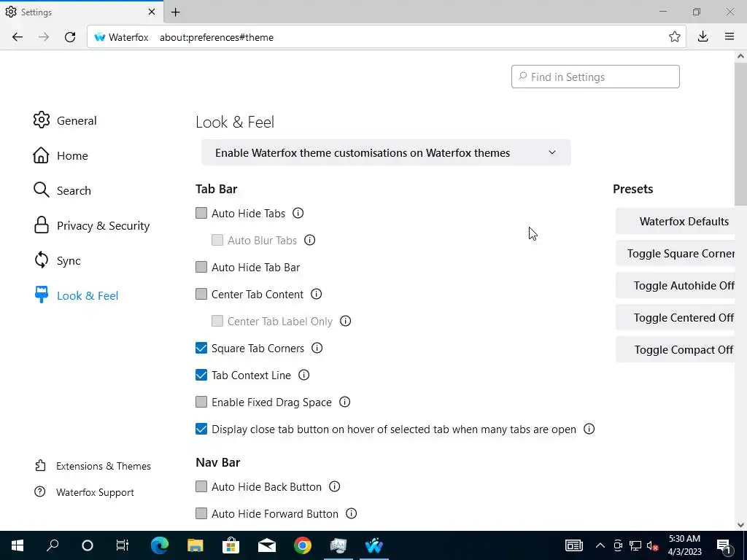Focus the Find in Settings field
Viewport: 747px width, 560px height.
click(595, 77)
